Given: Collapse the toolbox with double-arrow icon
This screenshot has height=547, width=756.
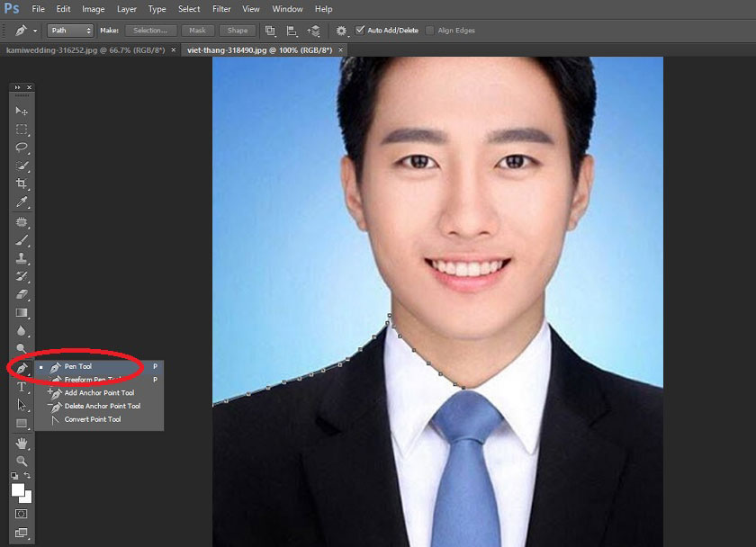Looking at the screenshot, I should click(17, 87).
